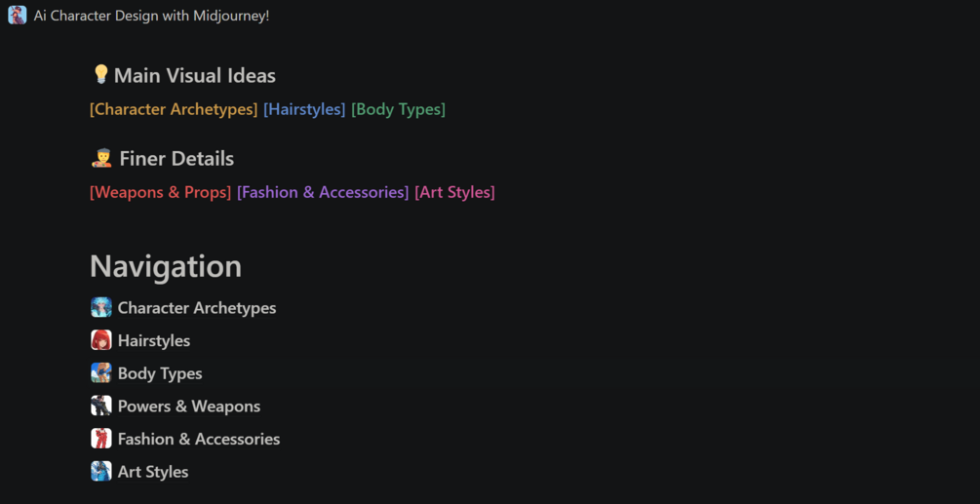
Task: Click the red-haired Hairstyles page icon
Action: (x=101, y=340)
